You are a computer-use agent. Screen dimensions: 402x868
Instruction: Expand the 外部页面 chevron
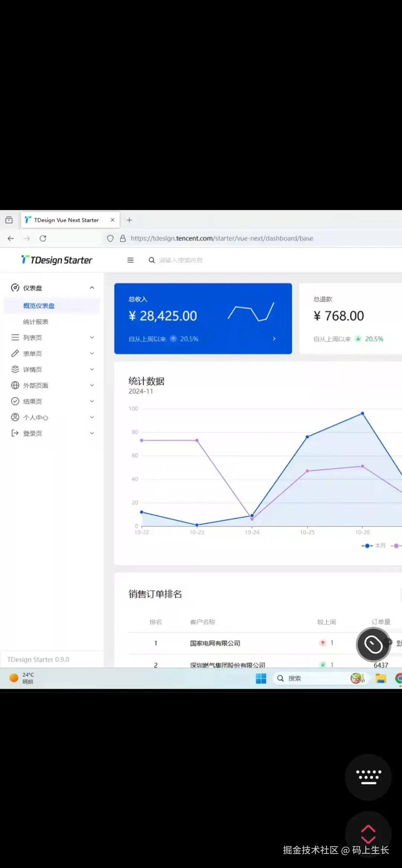coord(92,385)
